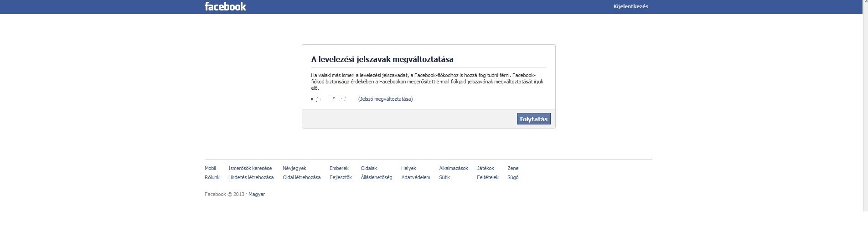The width and height of the screenshot is (868, 242).
Task: Select the Emberek footer link
Action: pyautogui.click(x=339, y=168)
